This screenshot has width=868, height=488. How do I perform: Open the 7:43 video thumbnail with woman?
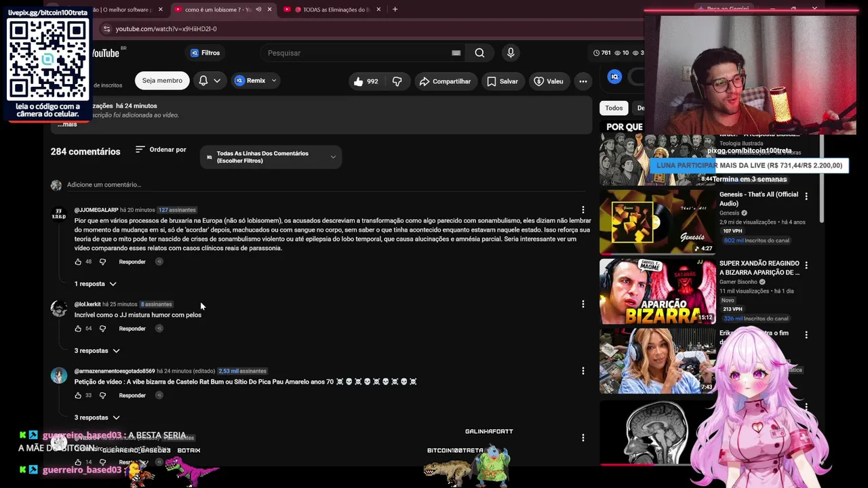click(x=657, y=361)
